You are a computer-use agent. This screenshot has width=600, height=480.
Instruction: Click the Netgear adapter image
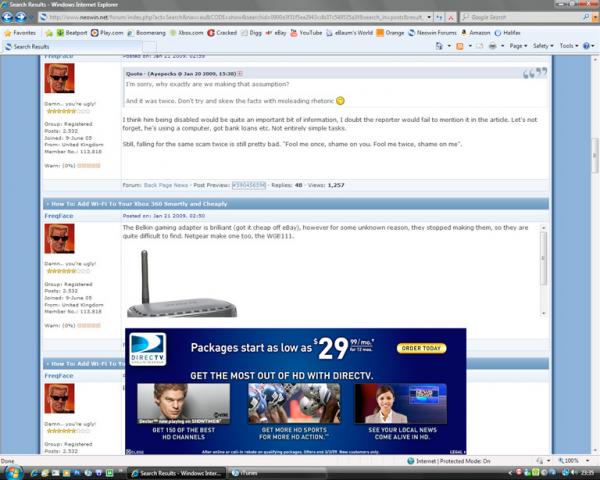[x=182, y=283]
